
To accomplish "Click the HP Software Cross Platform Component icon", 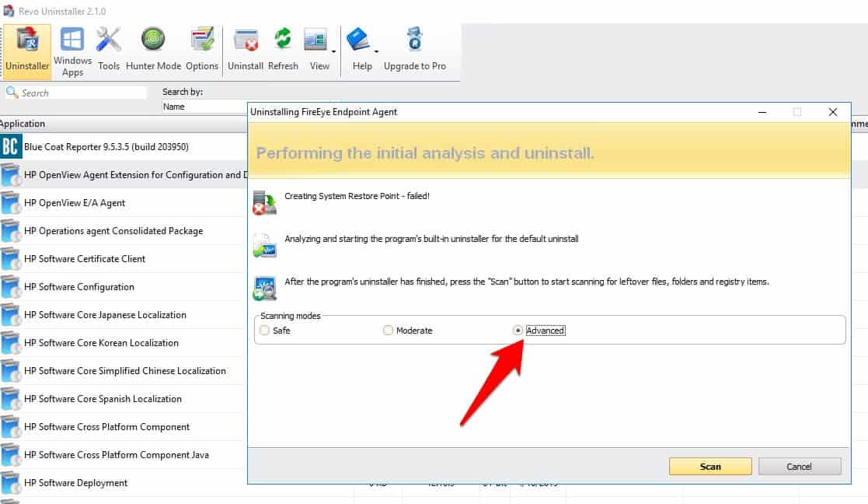I will pyautogui.click(x=11, y=427).
